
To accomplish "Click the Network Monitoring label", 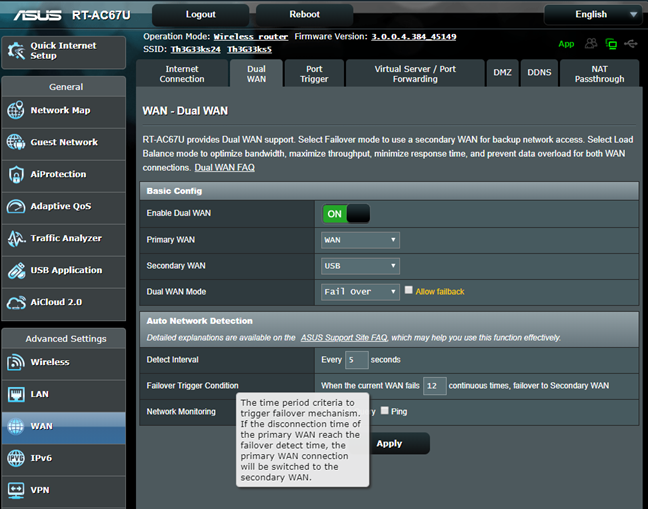I will [181, 411].
